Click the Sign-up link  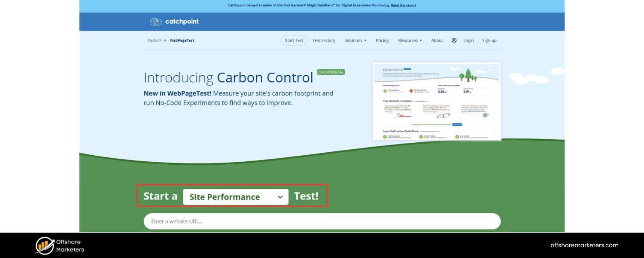(x=489, y=40)
